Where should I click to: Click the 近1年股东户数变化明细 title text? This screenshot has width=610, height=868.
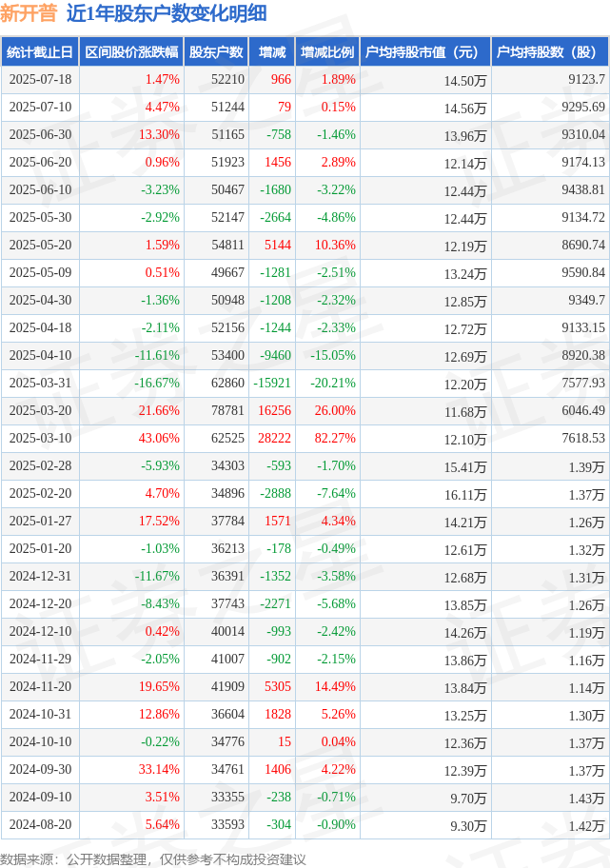[167, 13]
